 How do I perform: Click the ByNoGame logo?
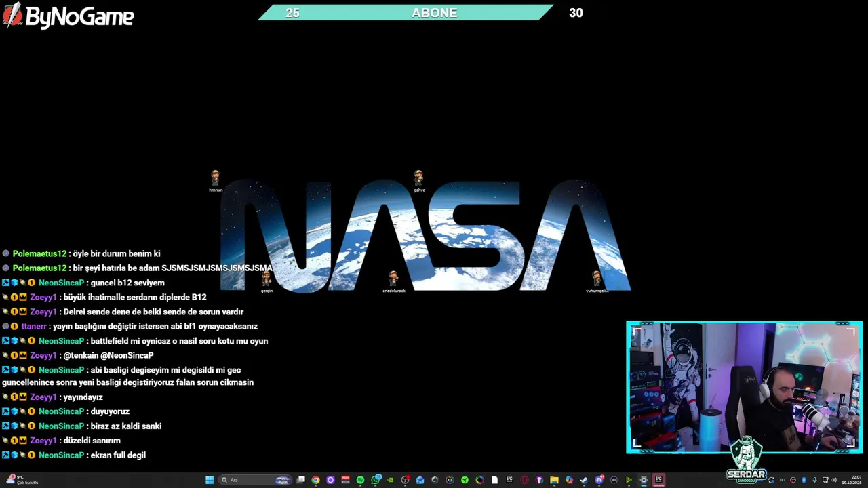tap(68, 16)
